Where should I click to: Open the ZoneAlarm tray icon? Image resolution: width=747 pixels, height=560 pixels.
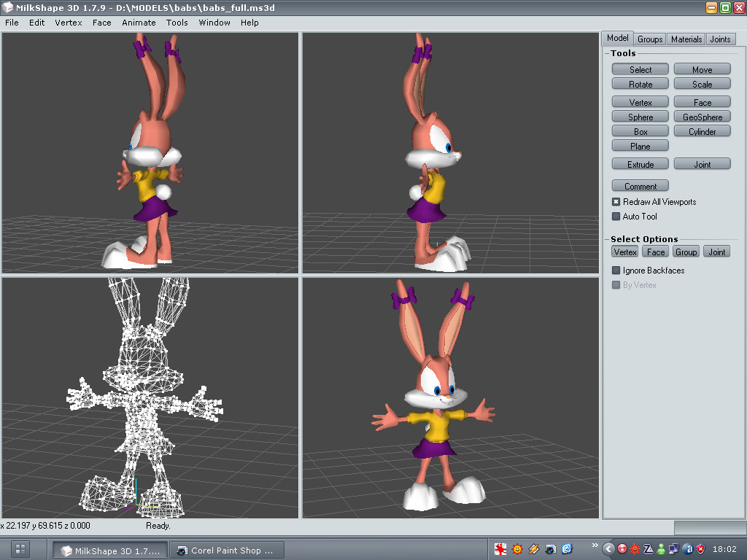(649, 549)
